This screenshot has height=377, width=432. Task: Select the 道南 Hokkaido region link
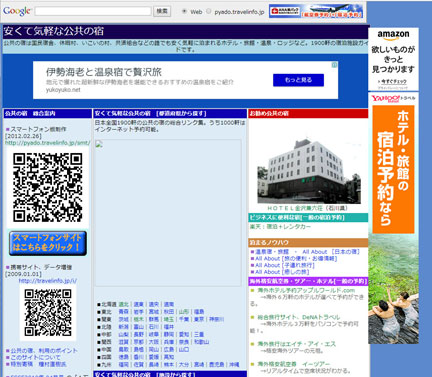[x=169, y=304]
